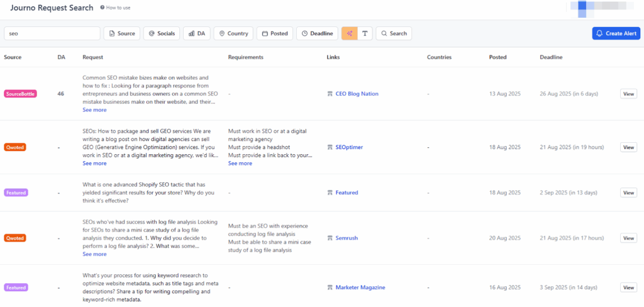Image resolution: width=644 pixels, height=307 pixels.
Task: Open the Country filter
Action: click(x=233, y=33)
